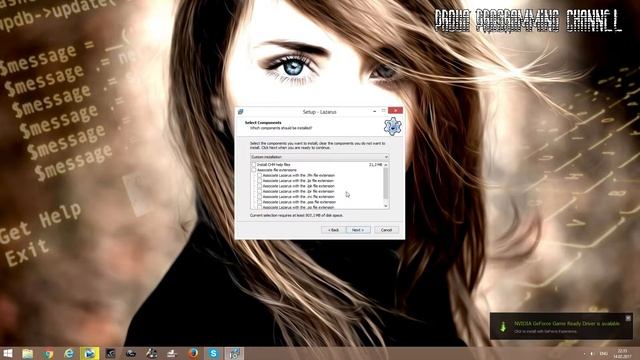Click the components list scroll-down arrow
This screenshot has height=360, width=640.
[386, 207]
